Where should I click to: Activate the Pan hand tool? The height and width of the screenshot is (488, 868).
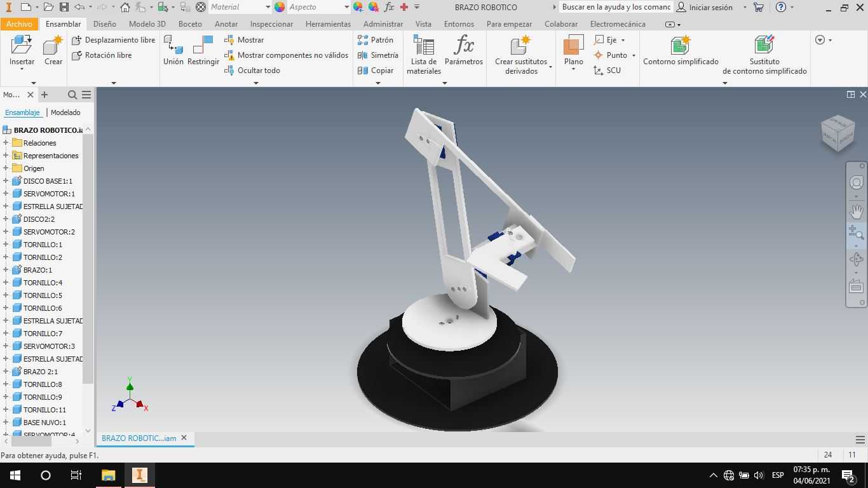tap(857, 211)
